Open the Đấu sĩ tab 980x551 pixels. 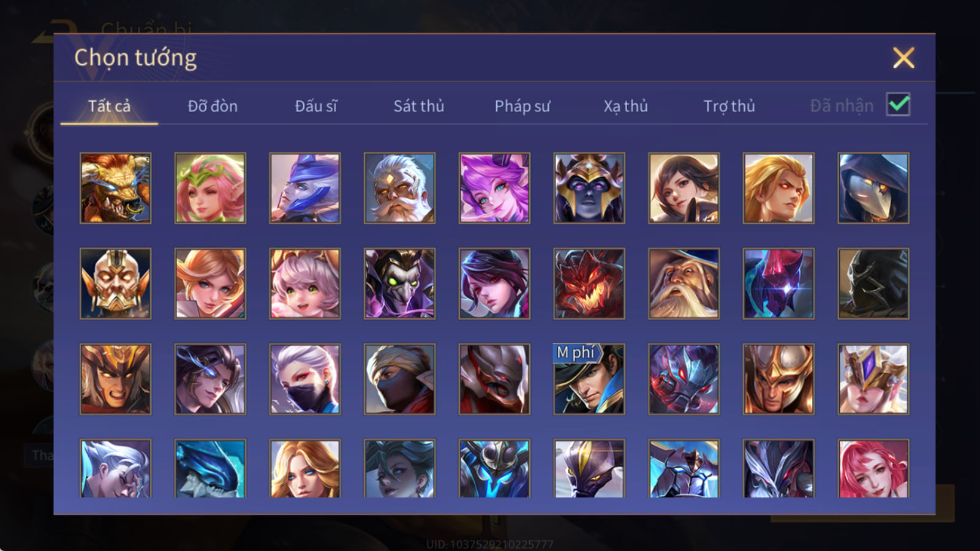[315, 106]
